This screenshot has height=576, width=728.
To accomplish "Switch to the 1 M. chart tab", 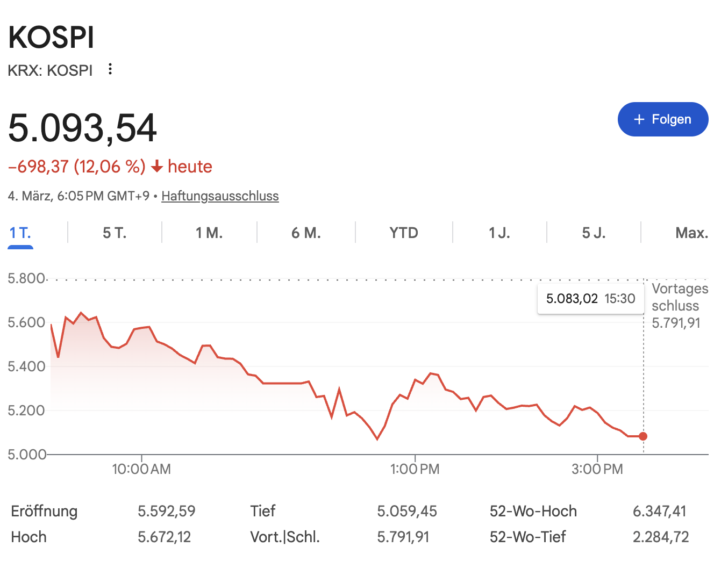I will coord(209,233).
